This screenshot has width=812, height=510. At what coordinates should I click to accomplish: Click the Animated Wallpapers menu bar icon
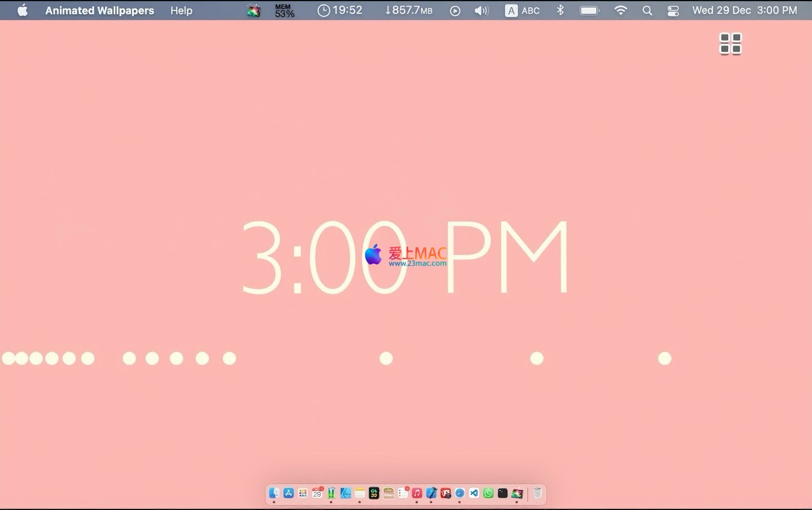coord(254,10)
